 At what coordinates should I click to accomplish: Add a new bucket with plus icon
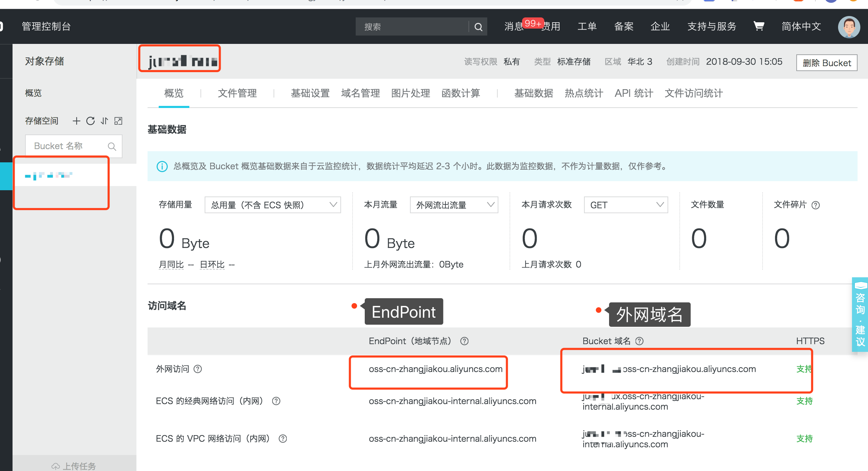(76, 121)
